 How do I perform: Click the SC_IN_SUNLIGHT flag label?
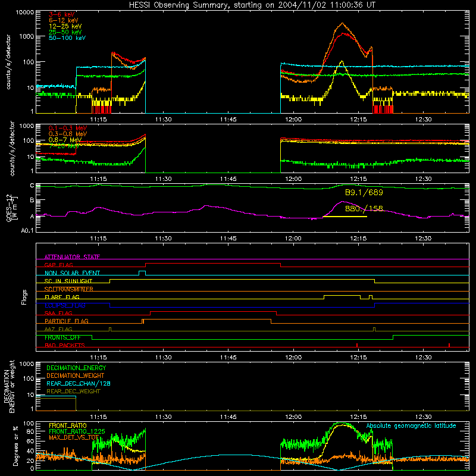click(x=68, y=281)
